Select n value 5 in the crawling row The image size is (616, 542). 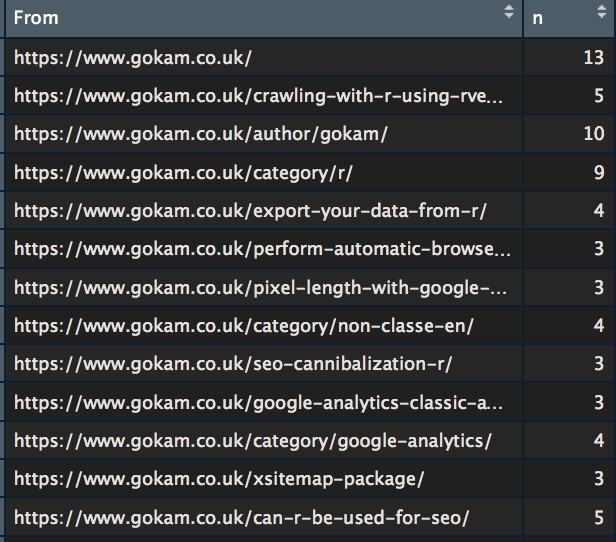tap(598, 96)
